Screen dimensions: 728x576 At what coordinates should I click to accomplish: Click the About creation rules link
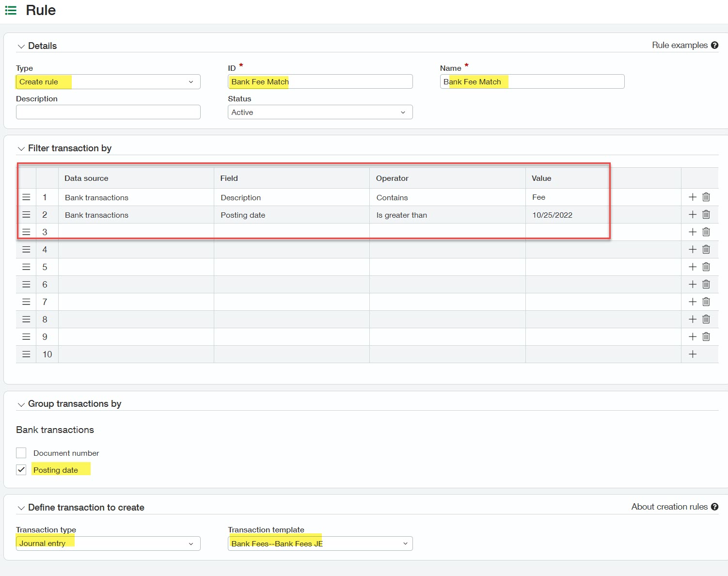coord(669,506)
